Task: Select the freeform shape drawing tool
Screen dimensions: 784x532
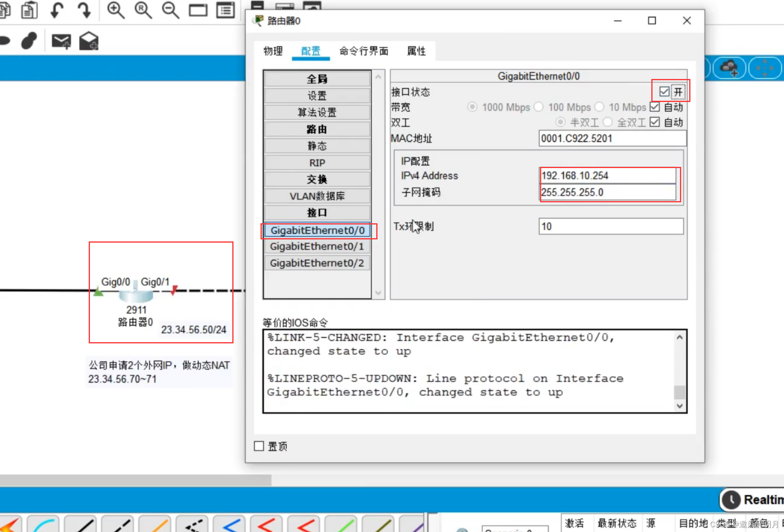Action: point(29,41)
